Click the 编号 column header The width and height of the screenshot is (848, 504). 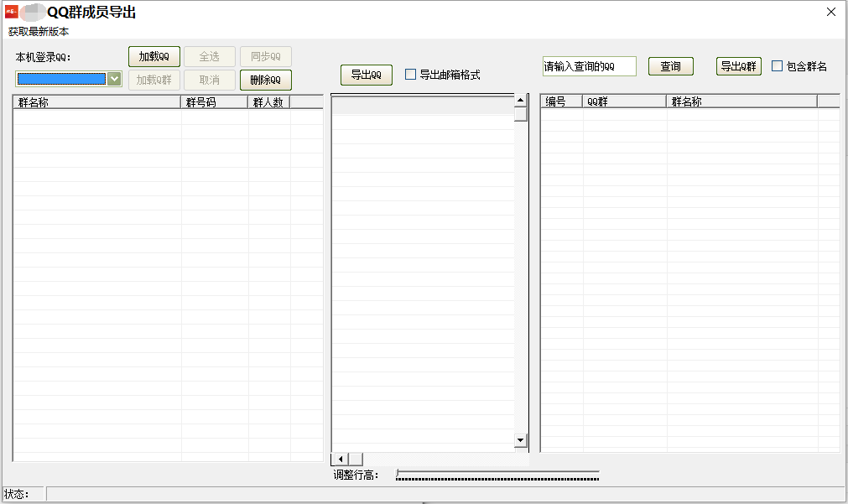[x=561, y=101]
